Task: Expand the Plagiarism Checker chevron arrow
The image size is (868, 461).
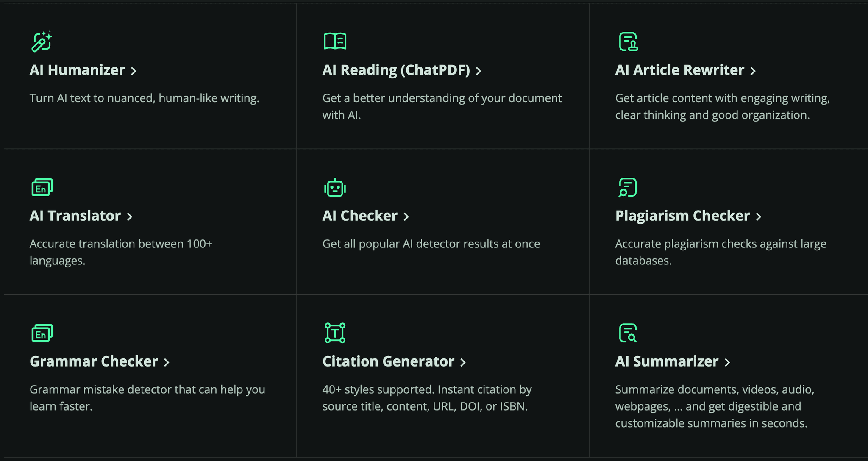Action: pos(759,216)
